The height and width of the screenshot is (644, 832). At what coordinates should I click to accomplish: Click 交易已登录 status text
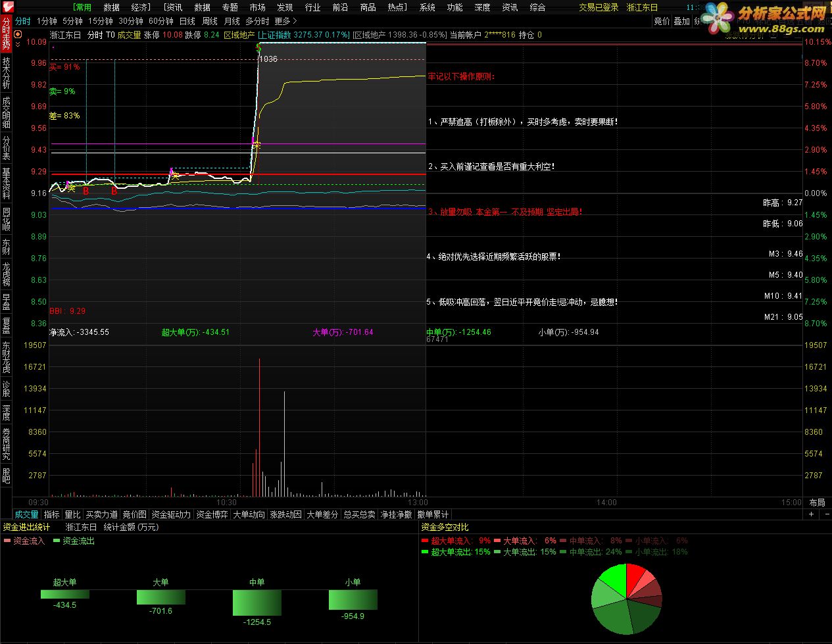pos(599,7)
